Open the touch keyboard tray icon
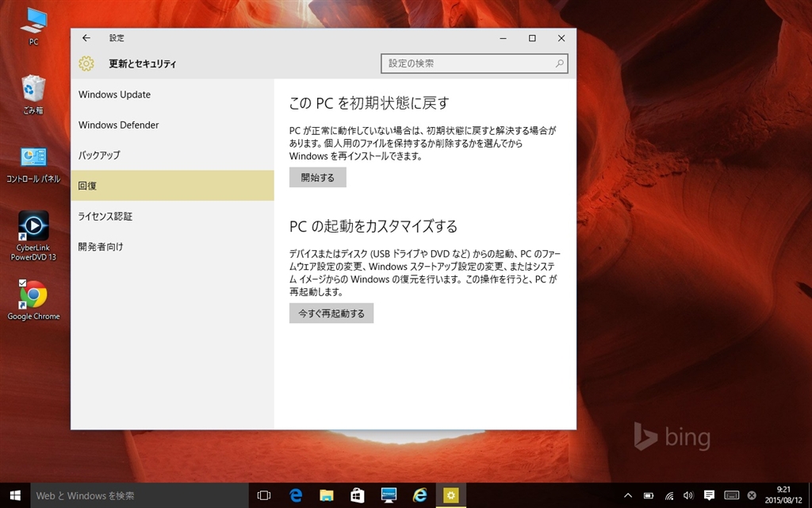 [x=731, y=495]
